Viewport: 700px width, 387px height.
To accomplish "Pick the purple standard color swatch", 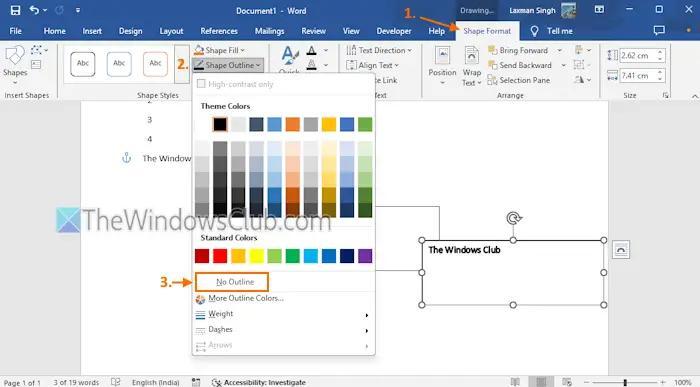I will [365, 256].
